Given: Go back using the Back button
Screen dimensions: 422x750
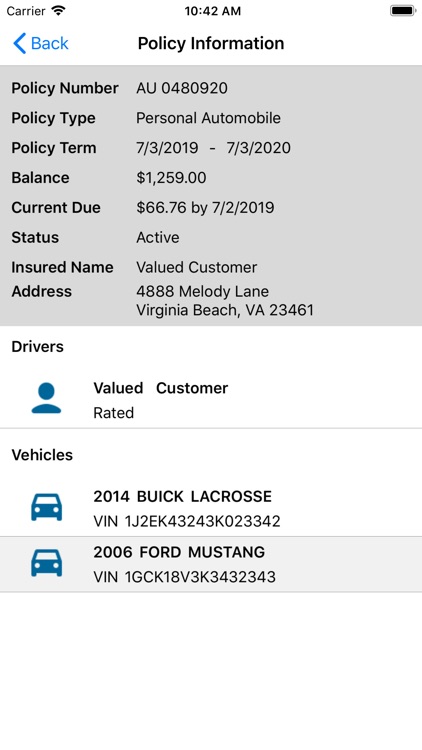Looking at the screenshot, I should [41, 44].
